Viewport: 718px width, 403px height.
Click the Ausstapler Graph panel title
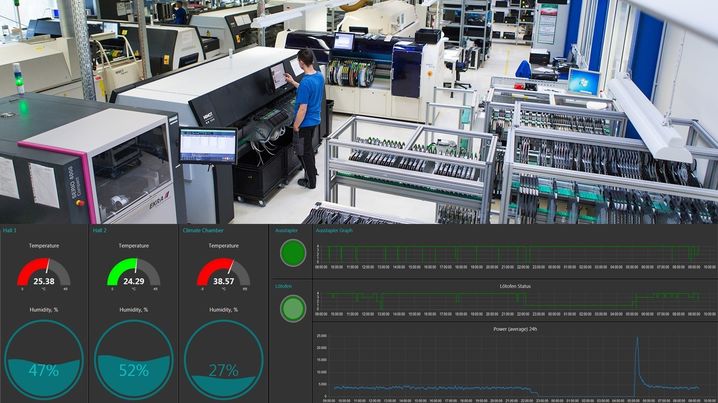[334, 230]
